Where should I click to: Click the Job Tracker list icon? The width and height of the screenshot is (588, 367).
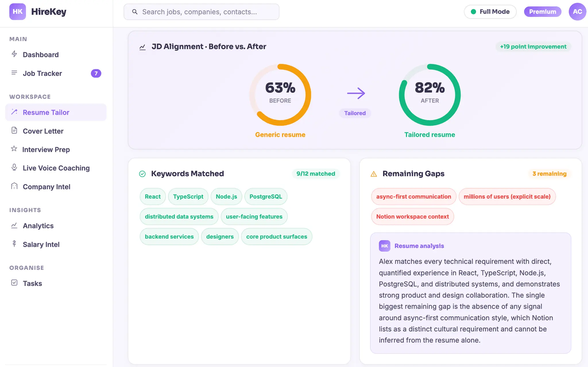(14, 73)
